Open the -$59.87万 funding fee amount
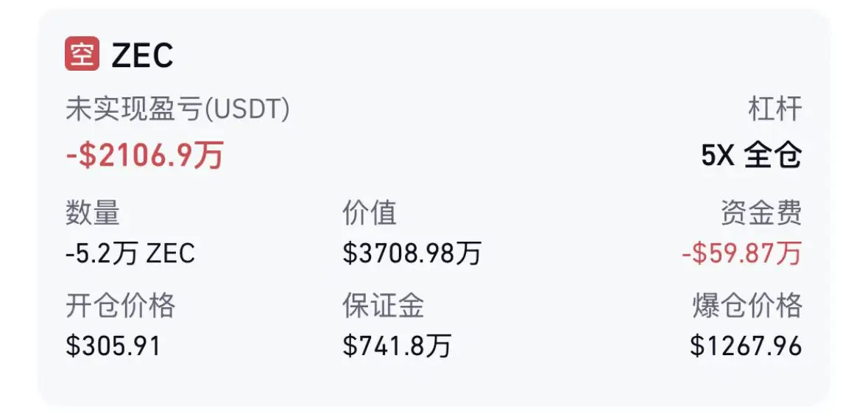The image size is (868, 417). click(x=741, y=253)
